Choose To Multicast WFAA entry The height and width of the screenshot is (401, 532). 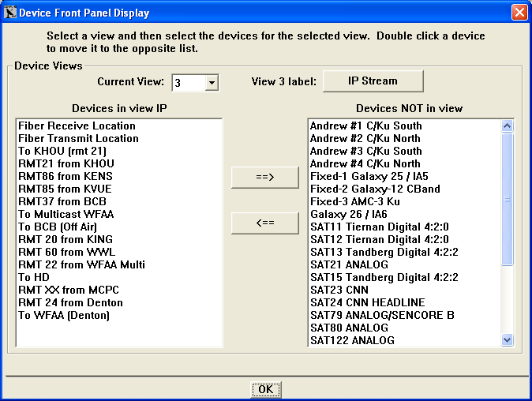(66, 215)
